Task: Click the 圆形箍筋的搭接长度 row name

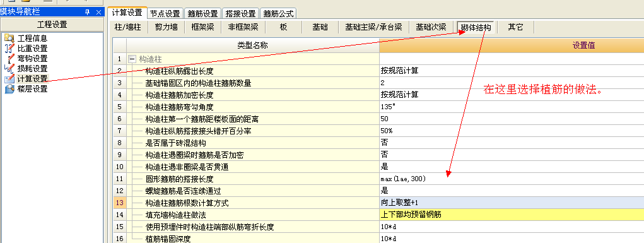Action: (180, 179)
